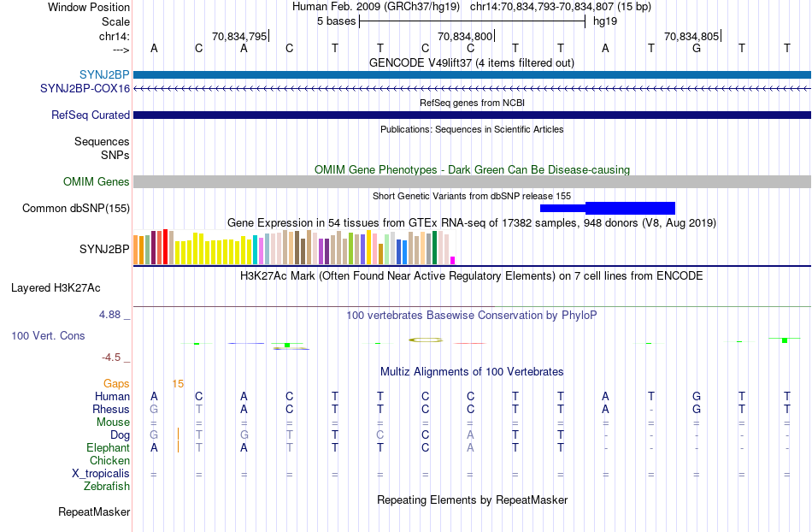Viewport: 812px width, 532px height.
Task: Click the gray OMIM Genes bar
Action: click(x=473, y=182)
